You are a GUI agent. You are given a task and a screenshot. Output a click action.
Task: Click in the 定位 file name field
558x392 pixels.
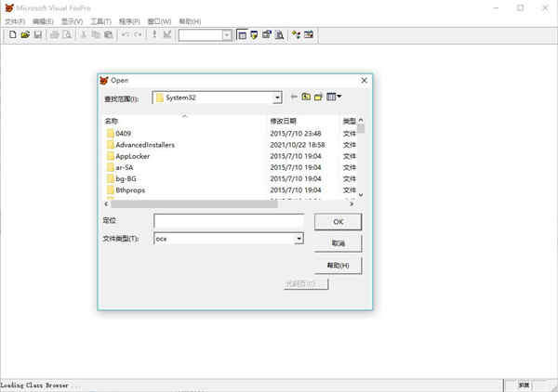pos(229,221)
